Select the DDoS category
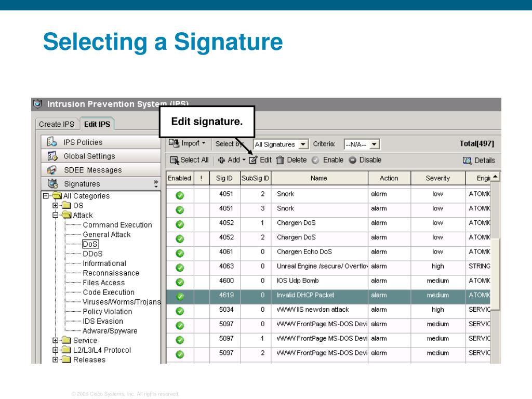 coord(92,254)
